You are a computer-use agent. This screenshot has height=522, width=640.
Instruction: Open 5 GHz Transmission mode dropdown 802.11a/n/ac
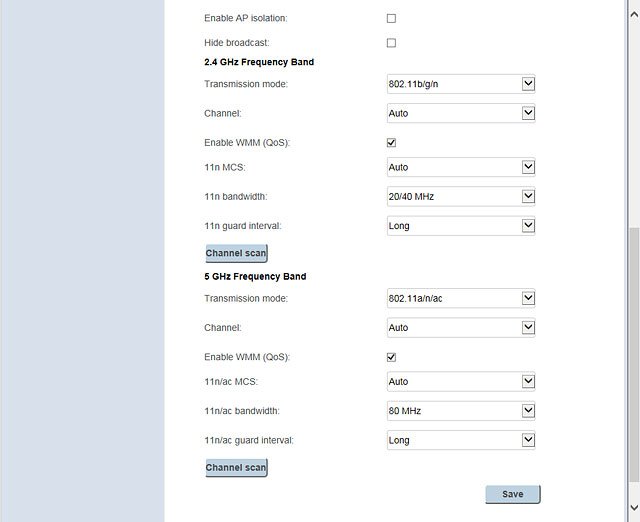tap(461, 298)
